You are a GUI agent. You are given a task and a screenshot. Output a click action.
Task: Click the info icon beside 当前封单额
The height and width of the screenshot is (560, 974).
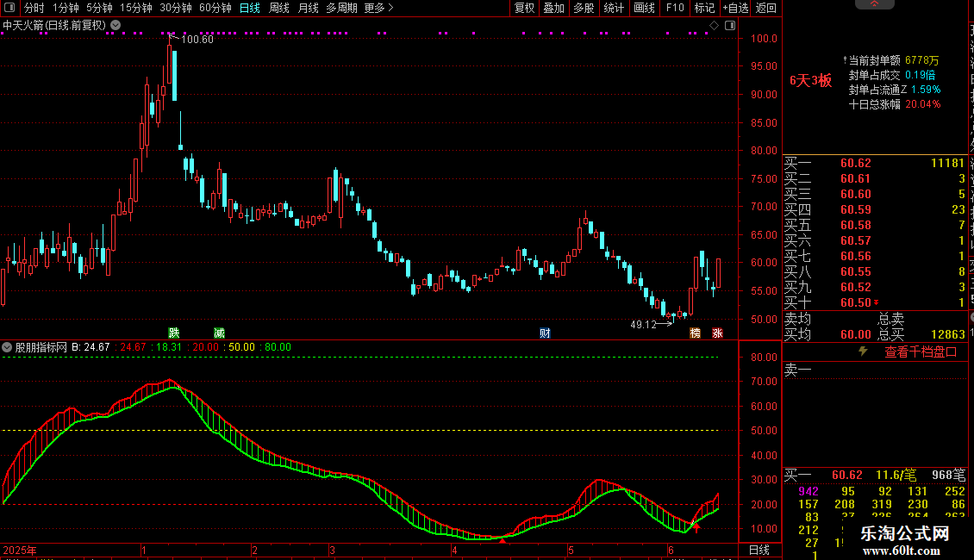point(845,60)
